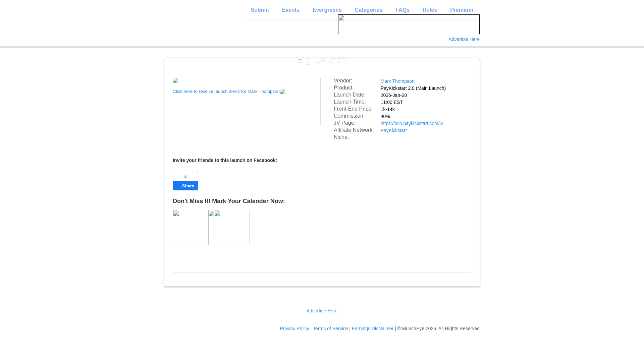Viewport: 644px width, 362px height.
Task: Click the top Advertise Here link
Action: click(x=464, y=39)
